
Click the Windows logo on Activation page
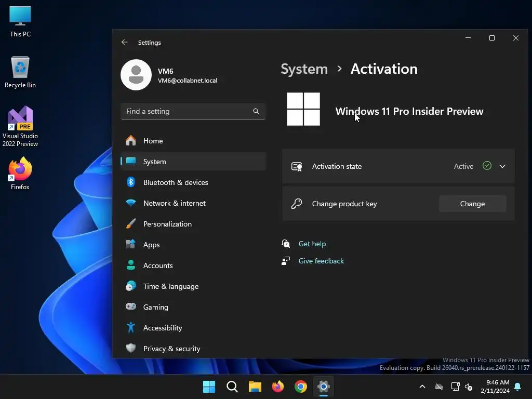point(303,109)
